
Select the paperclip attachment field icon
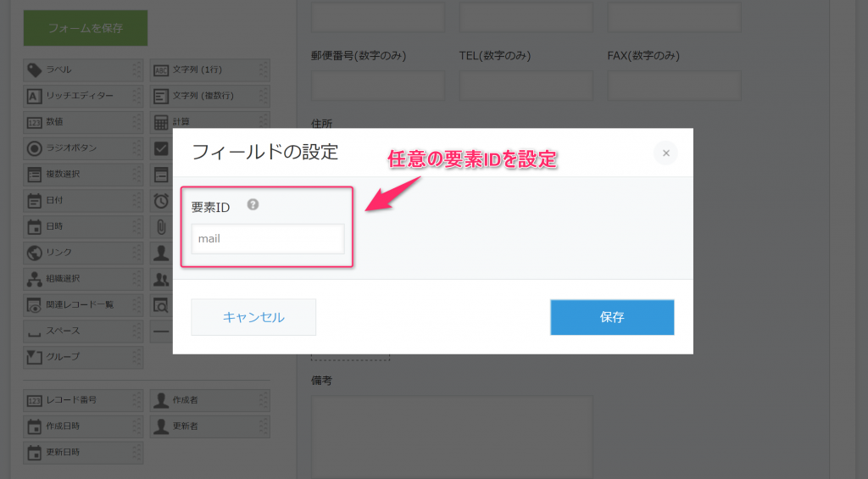point(161,226)
